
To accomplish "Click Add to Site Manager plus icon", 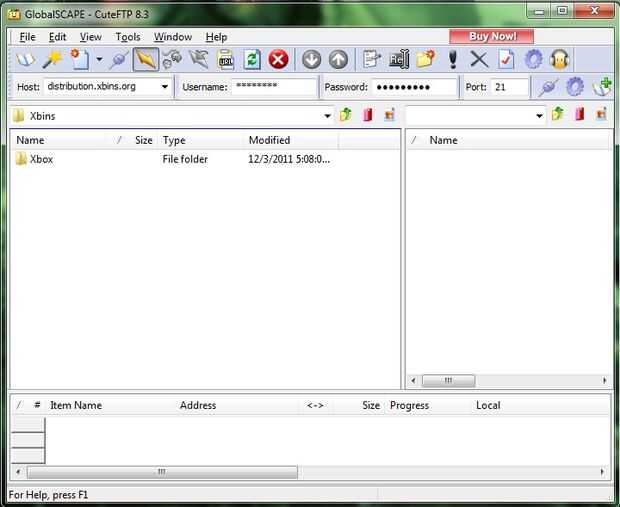I will [602, 87].
